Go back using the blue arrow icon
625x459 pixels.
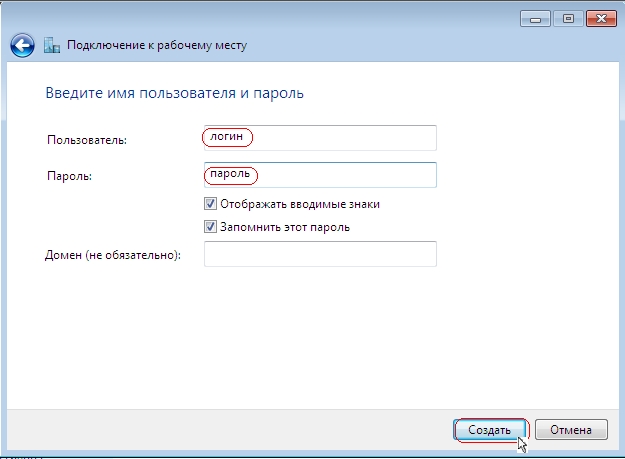click(22, 45)
